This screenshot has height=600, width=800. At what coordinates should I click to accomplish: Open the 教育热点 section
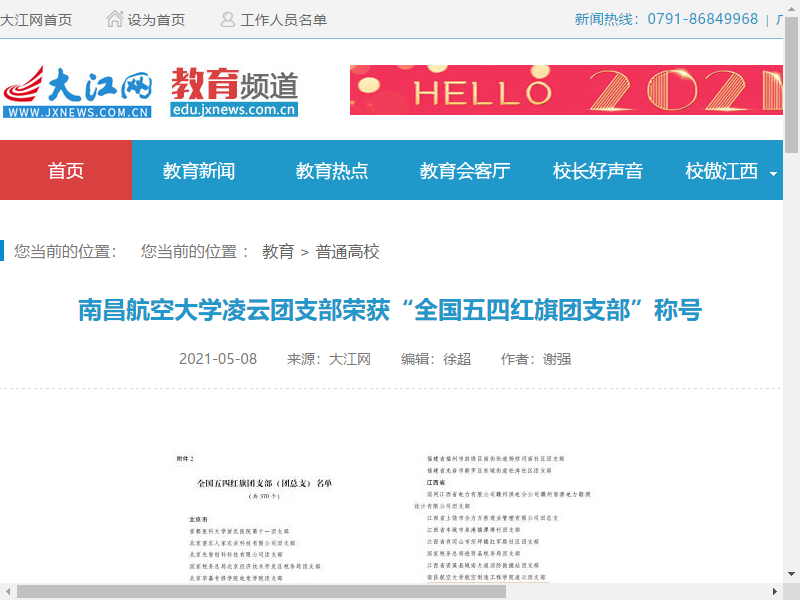tap(331, 170)
